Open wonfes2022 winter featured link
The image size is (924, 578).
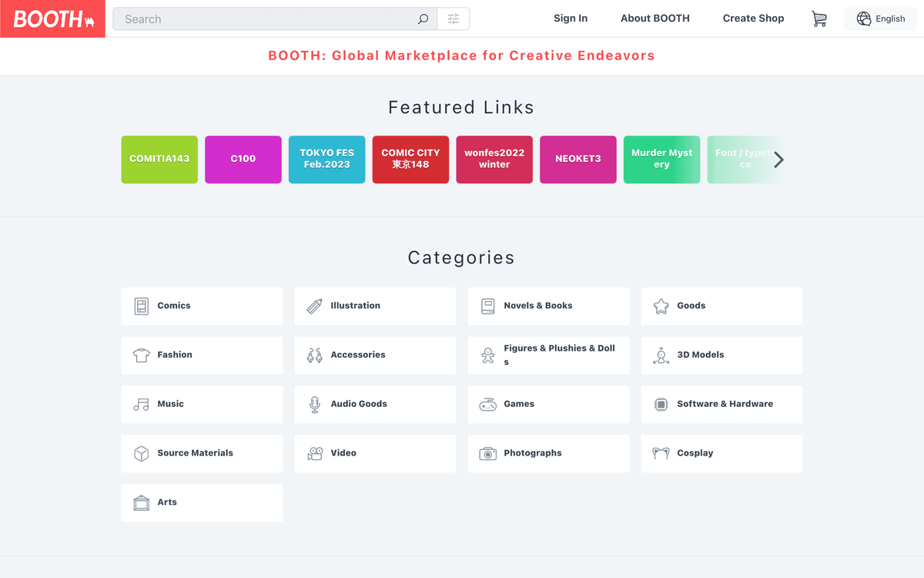[x=494, y=160]
